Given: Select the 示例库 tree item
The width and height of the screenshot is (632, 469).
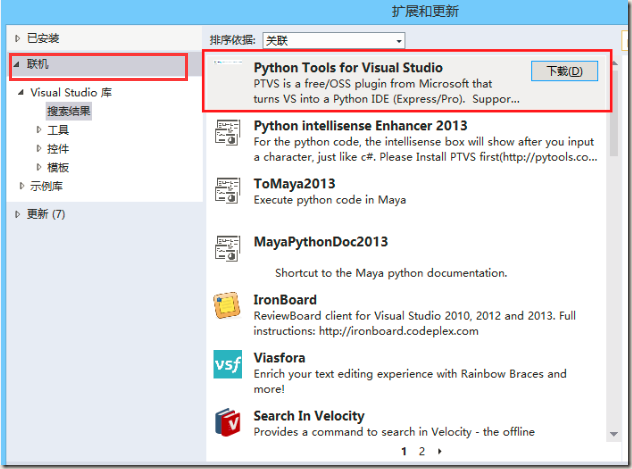Looking at the screenshot, I should (x=46, y=186).
